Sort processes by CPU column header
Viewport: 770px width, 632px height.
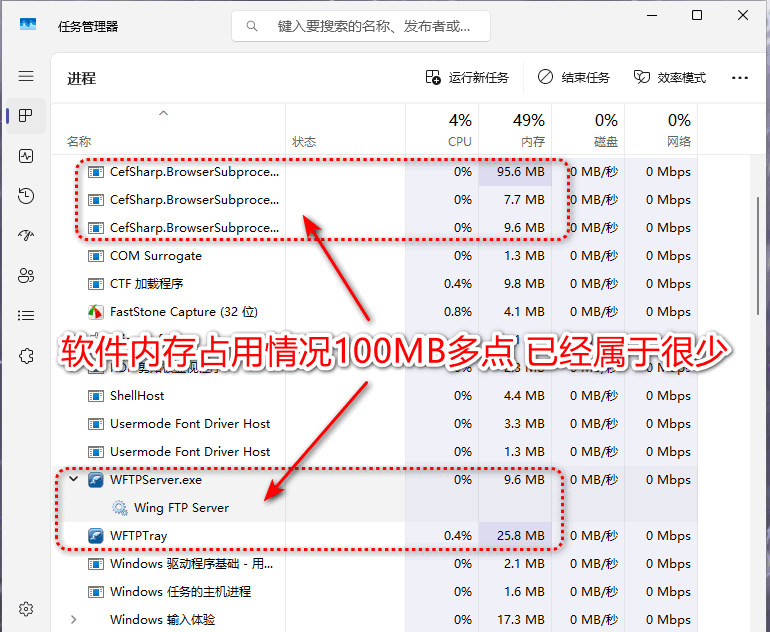[442, 130]
